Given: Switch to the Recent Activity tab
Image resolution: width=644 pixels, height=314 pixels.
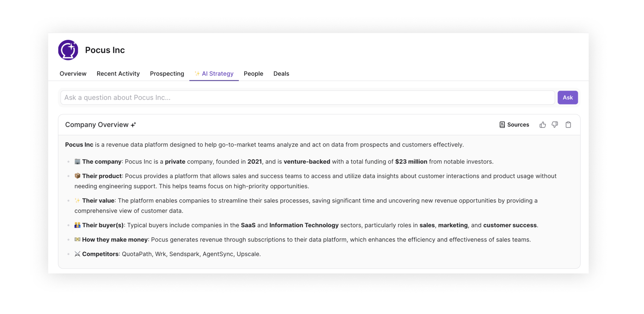Looking at the screenshot, I should (118, 74).
